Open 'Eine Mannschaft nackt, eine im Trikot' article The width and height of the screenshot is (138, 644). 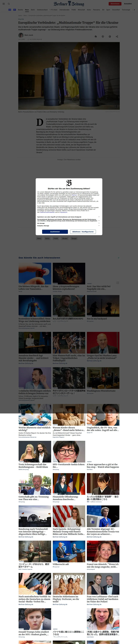pos(69,348)
